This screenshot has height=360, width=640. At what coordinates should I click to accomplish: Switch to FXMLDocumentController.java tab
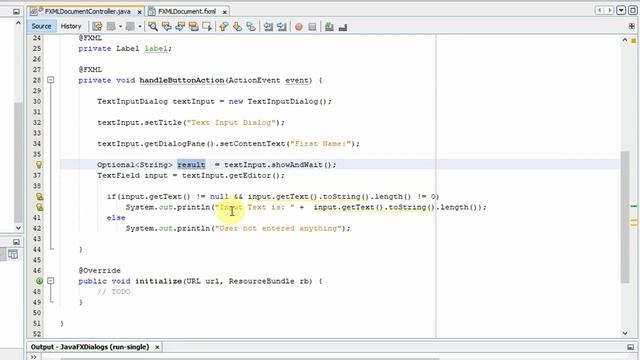tap(87, 11)
